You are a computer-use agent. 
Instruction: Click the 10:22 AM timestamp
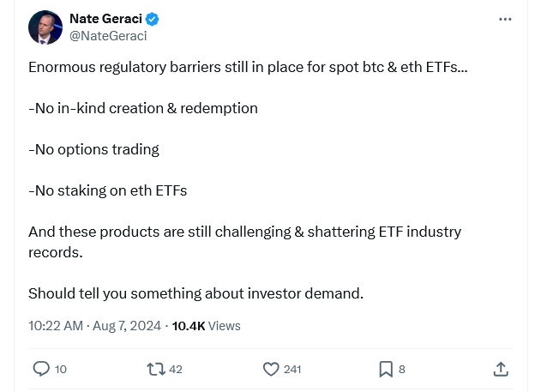tap(56, 326)
